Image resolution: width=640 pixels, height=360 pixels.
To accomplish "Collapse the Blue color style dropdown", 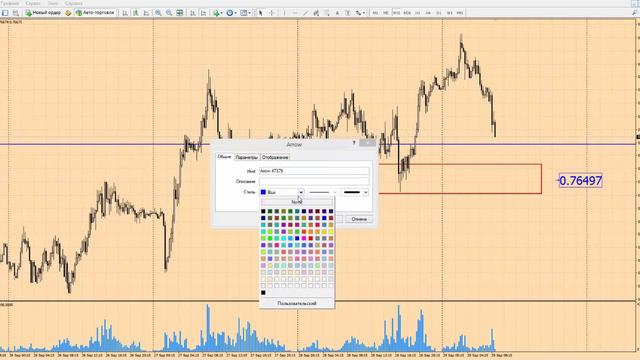I will [x=301, y=192].
